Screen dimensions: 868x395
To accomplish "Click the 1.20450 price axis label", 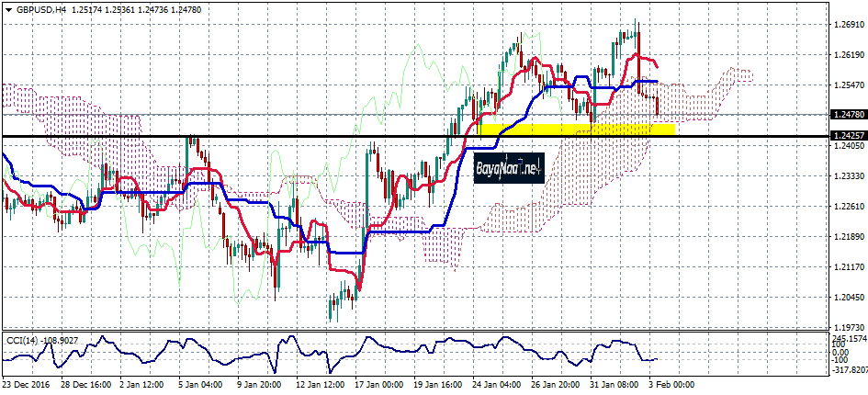I will click(x=847, y=298).
